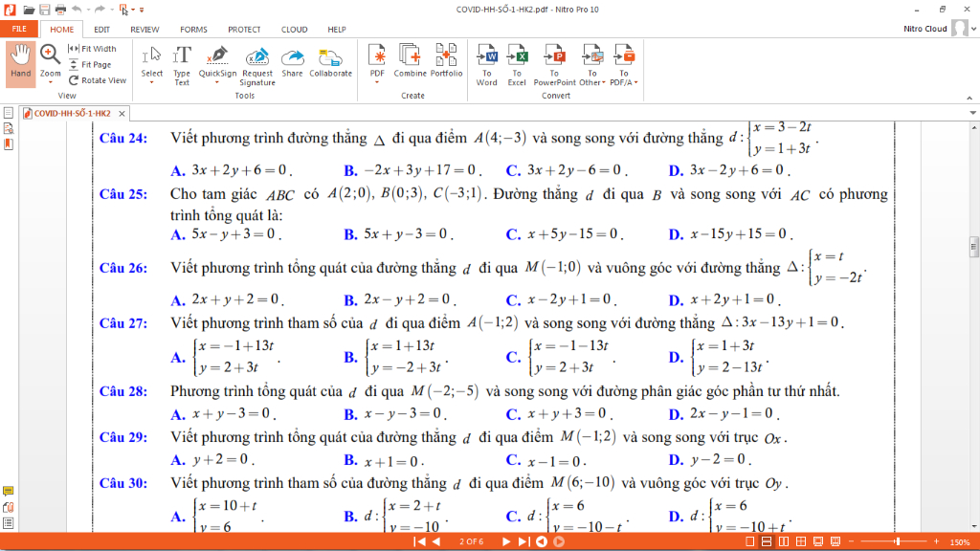Jump to last page

523,541
